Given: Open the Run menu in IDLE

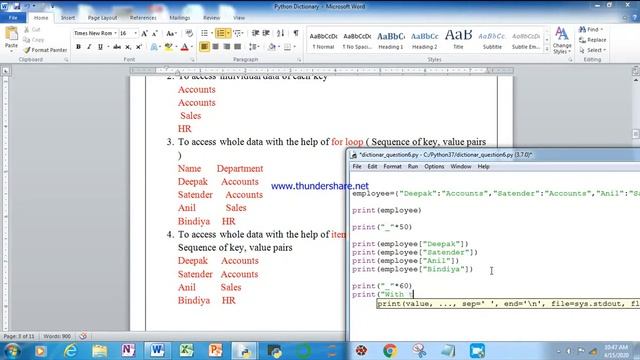Looking at the screenshot, I should point(413,167).
